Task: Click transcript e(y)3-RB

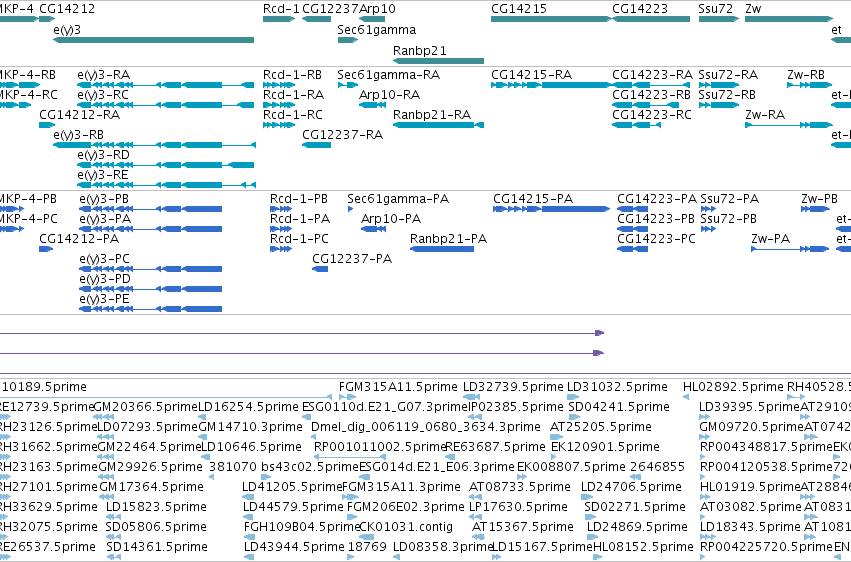Action: point(155,145)
